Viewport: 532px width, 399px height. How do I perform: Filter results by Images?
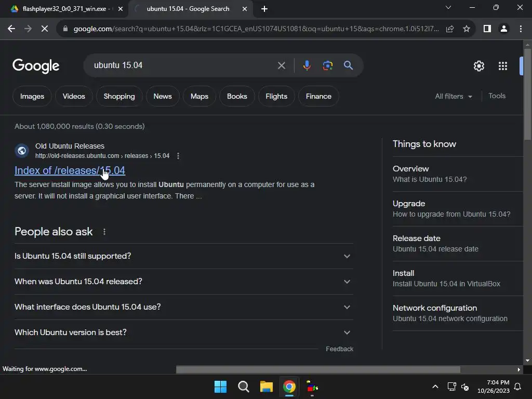click(32, 96)
